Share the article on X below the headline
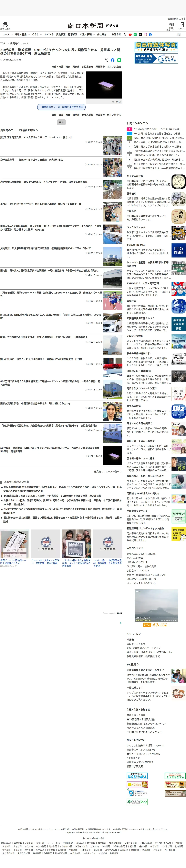This screenshot has width=186, height=868. click(x=106, y=60)
